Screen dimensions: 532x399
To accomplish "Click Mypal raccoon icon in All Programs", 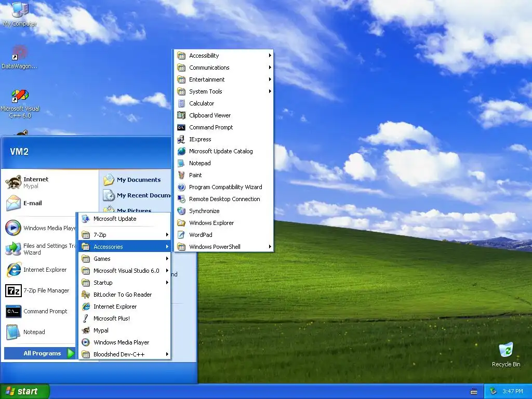I will pyautogui.click(x=86, y=330).
